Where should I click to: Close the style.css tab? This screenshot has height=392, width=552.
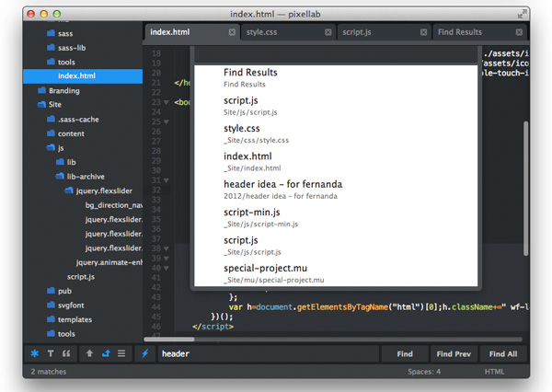[x=328, y=32]
